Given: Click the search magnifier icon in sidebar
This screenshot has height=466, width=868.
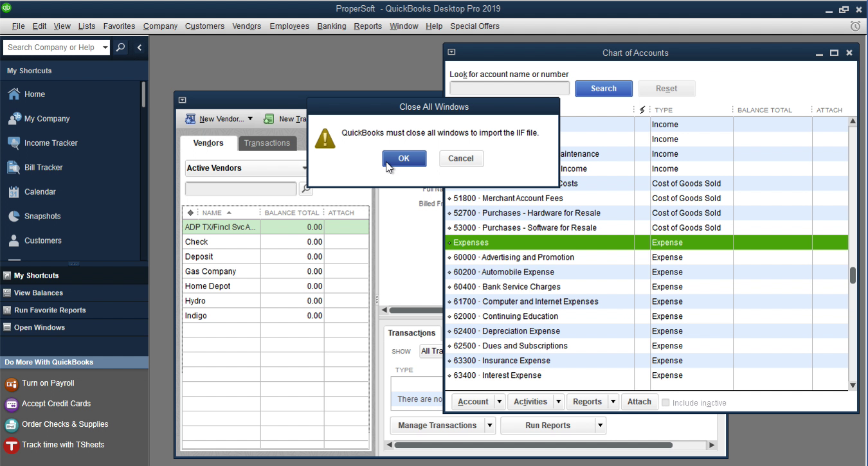Looking at the screenshot, I should coord(120,47).
